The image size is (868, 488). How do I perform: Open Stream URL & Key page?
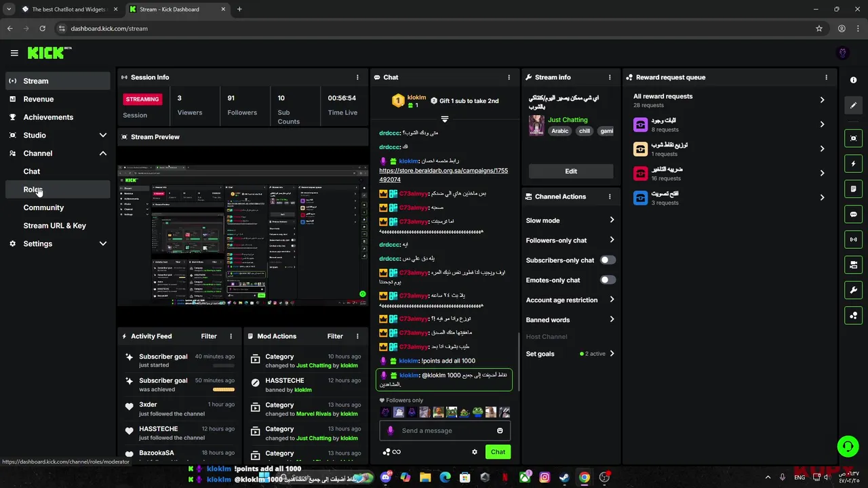(58, 226)
